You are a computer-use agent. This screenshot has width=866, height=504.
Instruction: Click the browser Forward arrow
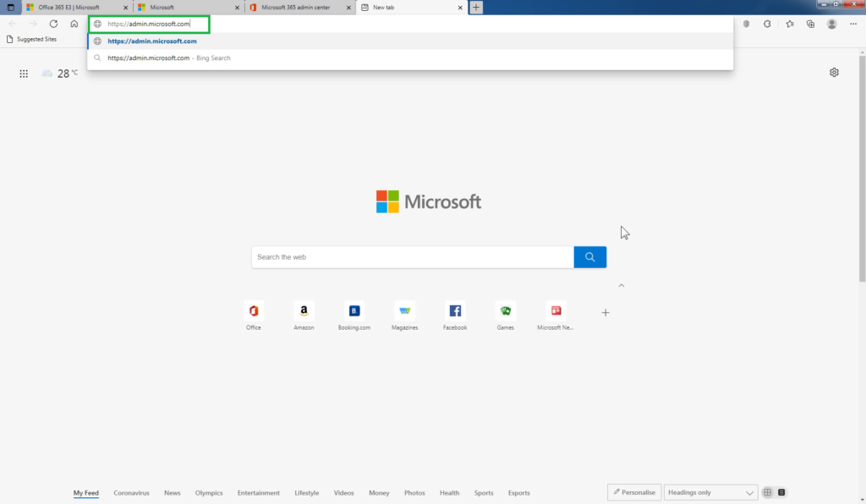(33, 24)
